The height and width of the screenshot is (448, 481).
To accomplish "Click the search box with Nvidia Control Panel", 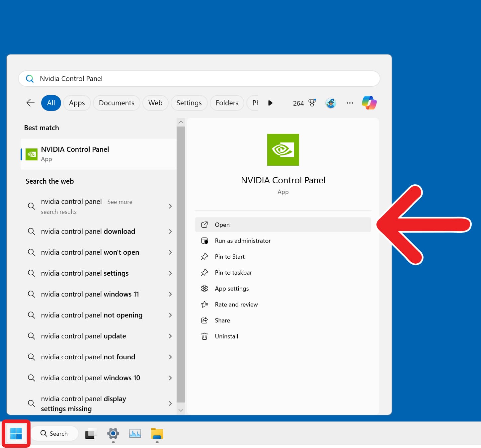I will tap(199, 79).
